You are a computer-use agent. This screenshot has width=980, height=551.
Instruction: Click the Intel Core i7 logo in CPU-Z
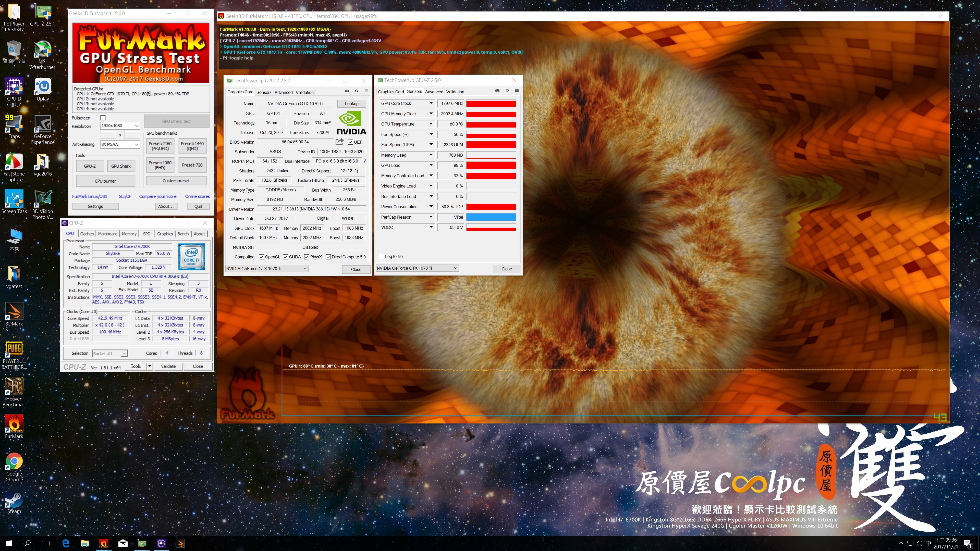tap(191, 257)
